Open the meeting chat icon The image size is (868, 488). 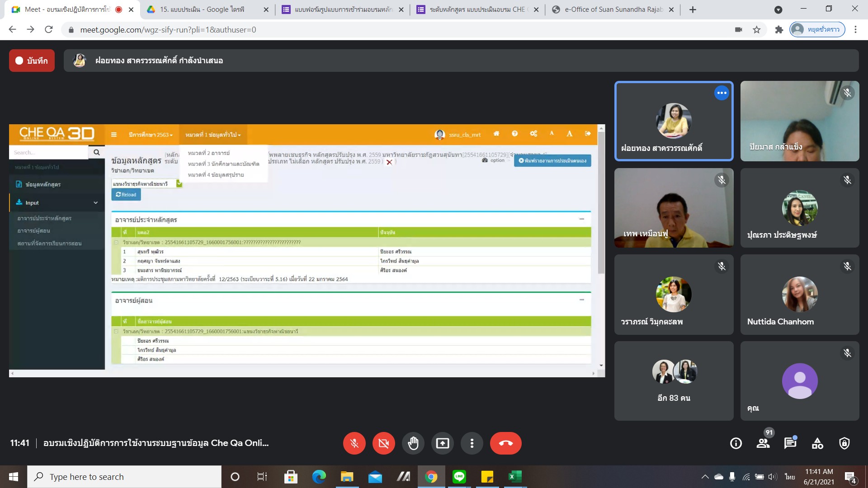(x=790, y=443)
